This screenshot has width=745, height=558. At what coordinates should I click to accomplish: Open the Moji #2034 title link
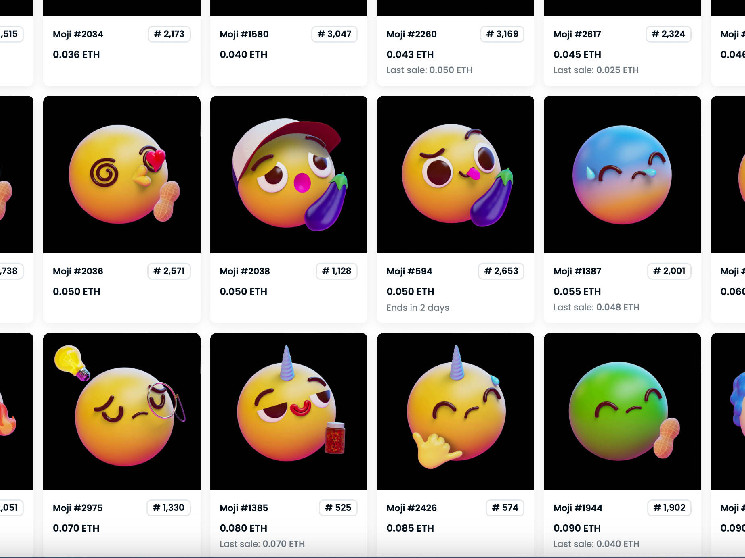(x=78, y=34)
